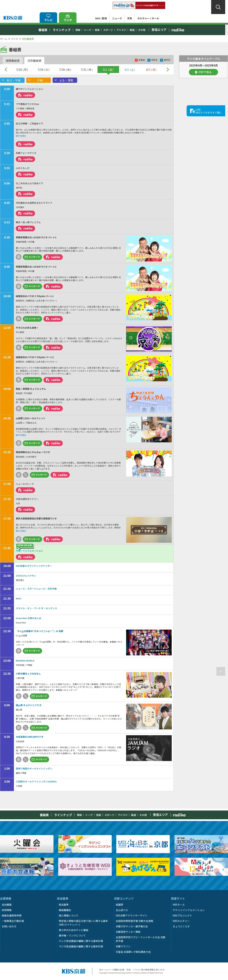The width and height of the screenshot is (228, 980).
Task: Open message button for ほっかほかラジオ パート2
Action: pos(32,287)
